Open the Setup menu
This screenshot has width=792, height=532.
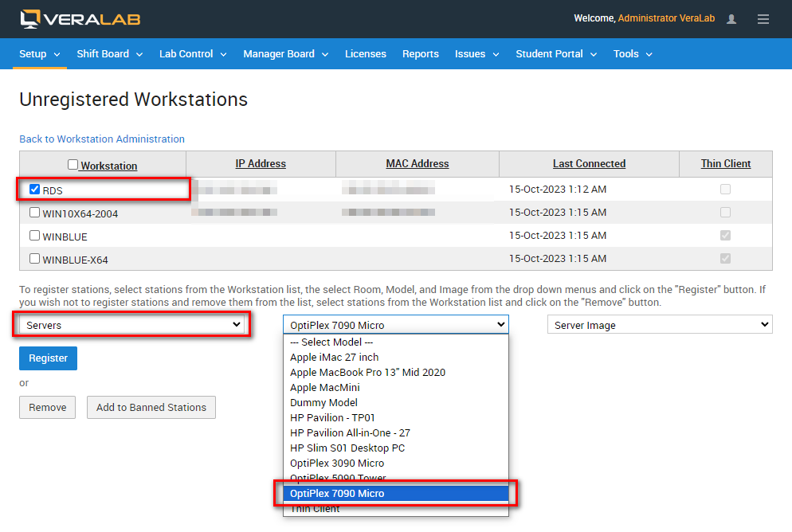point(39,54)
